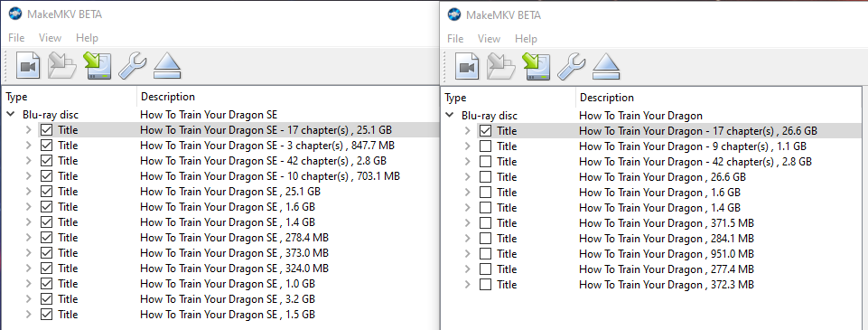This screenshot has height=330, width=868.
Task: Open Preferences wrench icon in left window
Action: click(x=133, y=66)
